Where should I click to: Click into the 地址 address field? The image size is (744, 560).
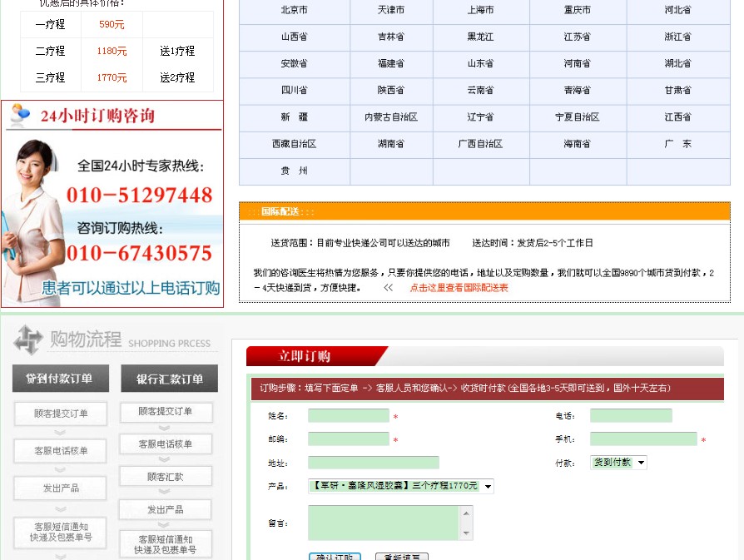coord(373,463)
